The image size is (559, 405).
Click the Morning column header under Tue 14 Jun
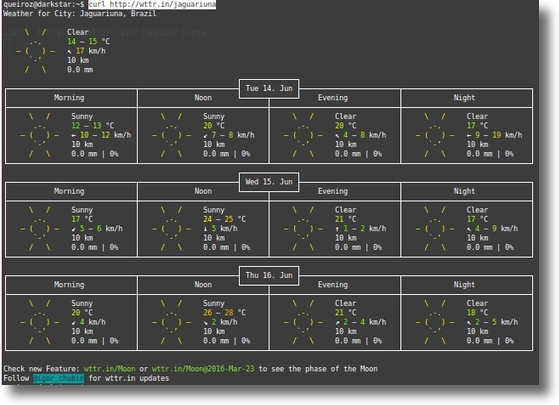(69, 98)
